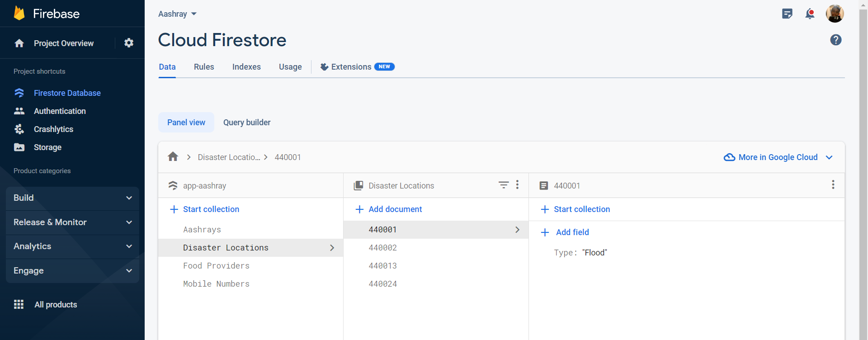The height and width of the screenshot is (340, 868).
Task: Start collection under document 440001
Action: coord(582,209)
